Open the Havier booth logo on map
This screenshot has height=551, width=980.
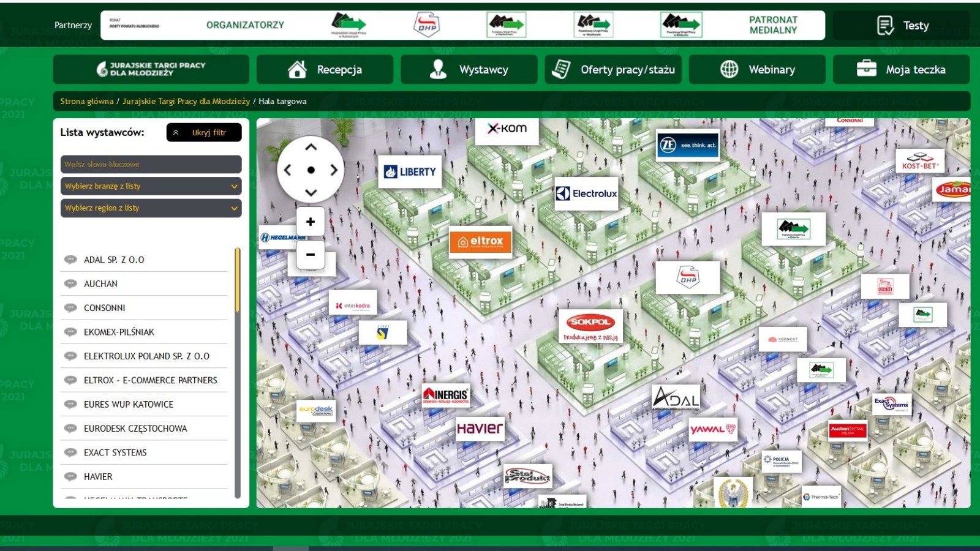coord(481,429)
